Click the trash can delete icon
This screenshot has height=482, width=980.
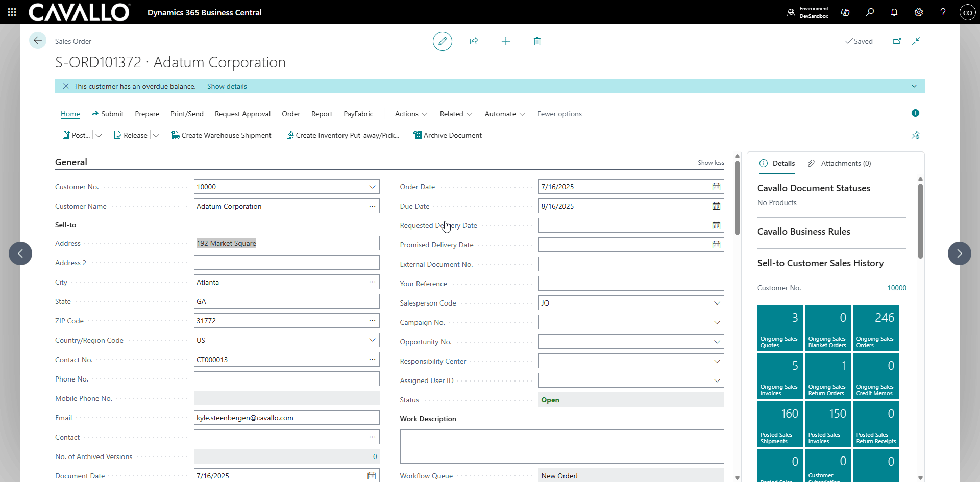(x=537, y=41)
